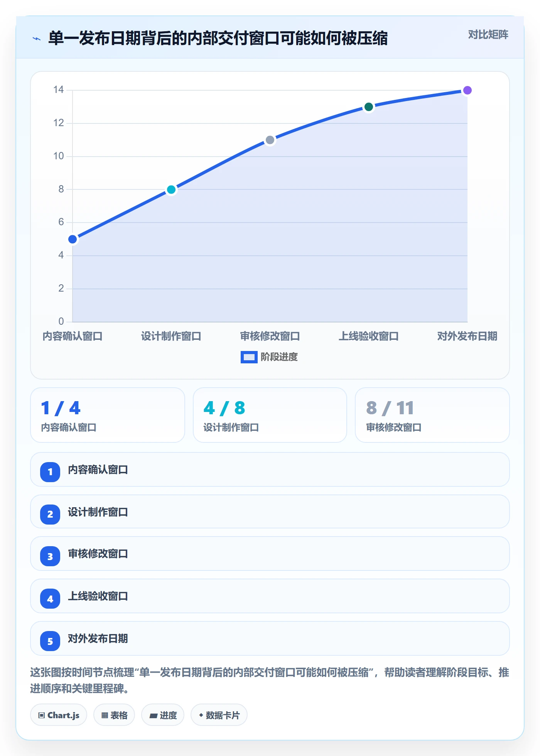The image size is (540, 756).
Task: Click the 上线验收窗口 x-axis label
Action: [369, 336]
